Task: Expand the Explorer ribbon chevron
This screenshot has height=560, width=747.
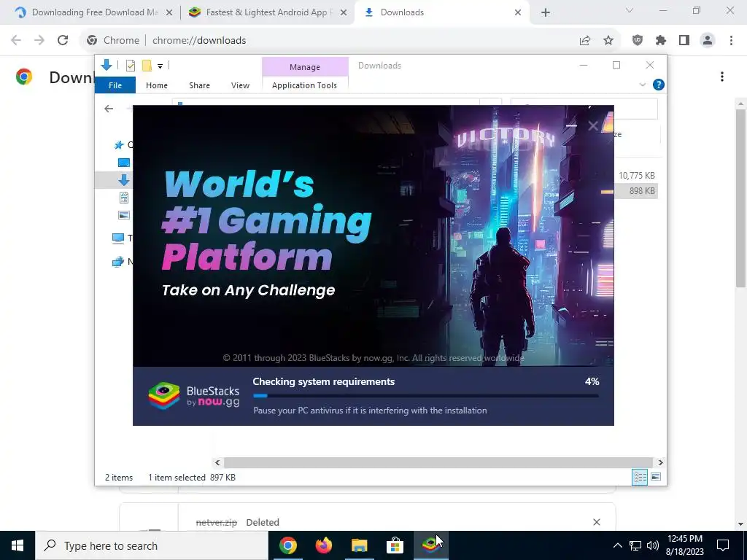Action: pyautogui.click(x=643, y=85)
